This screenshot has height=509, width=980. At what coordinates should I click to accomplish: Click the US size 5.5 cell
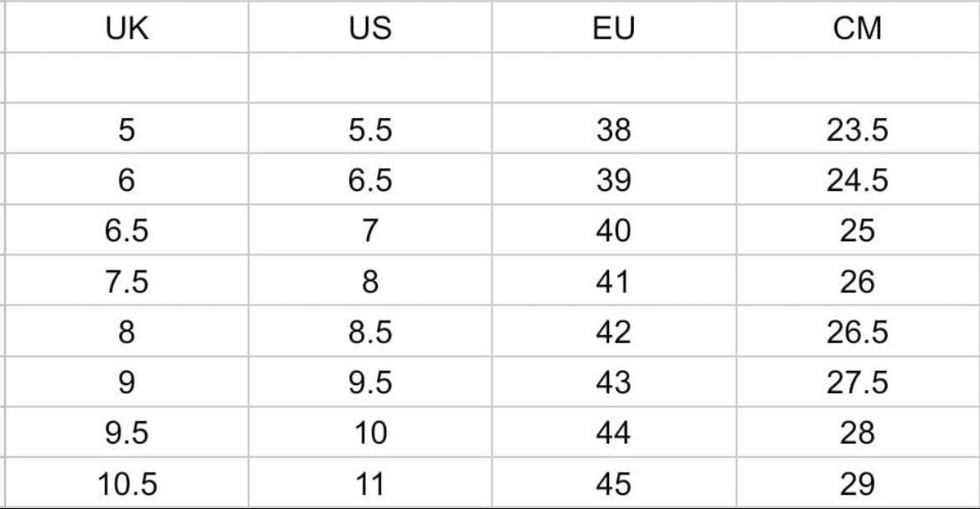(370, 131)
